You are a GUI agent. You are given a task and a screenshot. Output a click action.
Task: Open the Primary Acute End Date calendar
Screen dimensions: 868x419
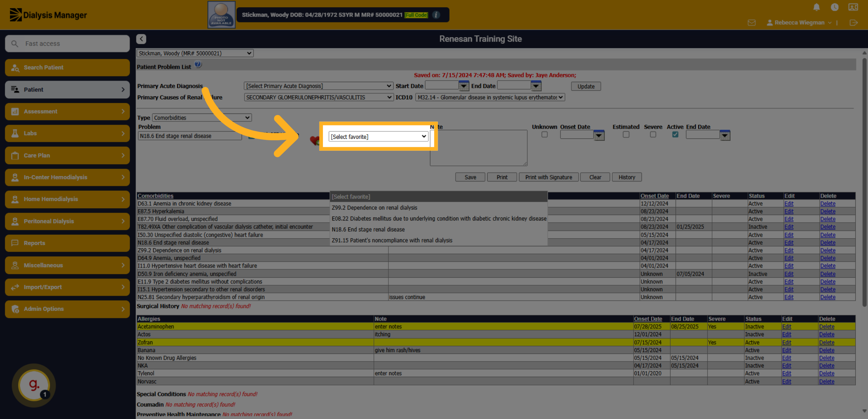click(536, 86)
